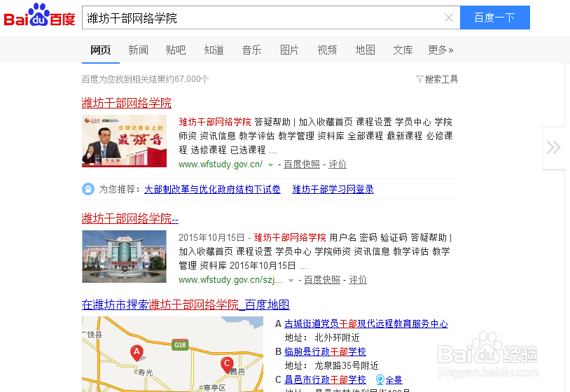Click the G18 highway badge on map
Viewport: 570px width, 392px height.
pos(180,345)
